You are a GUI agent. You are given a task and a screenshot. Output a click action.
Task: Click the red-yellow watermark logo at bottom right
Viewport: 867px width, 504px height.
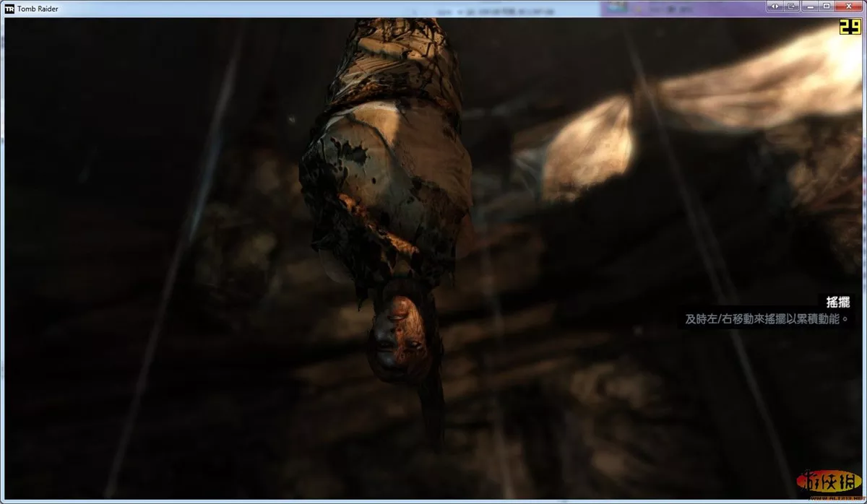click(x=828, y=482)
